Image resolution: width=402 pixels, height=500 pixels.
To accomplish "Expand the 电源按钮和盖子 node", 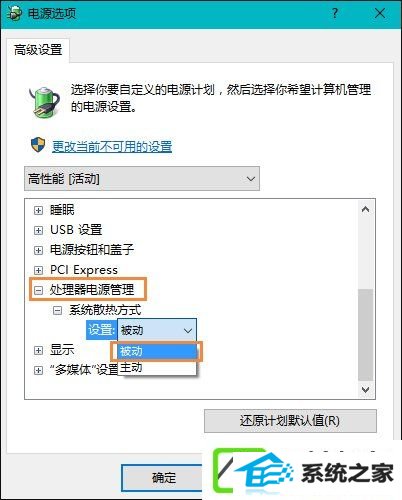I will click(x=39, y=250).
